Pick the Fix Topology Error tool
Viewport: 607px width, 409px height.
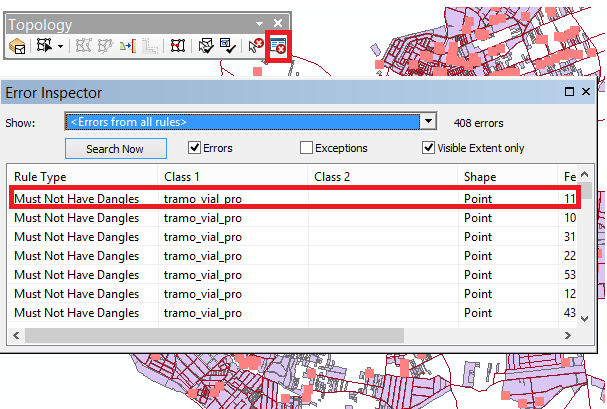point(255,46)
